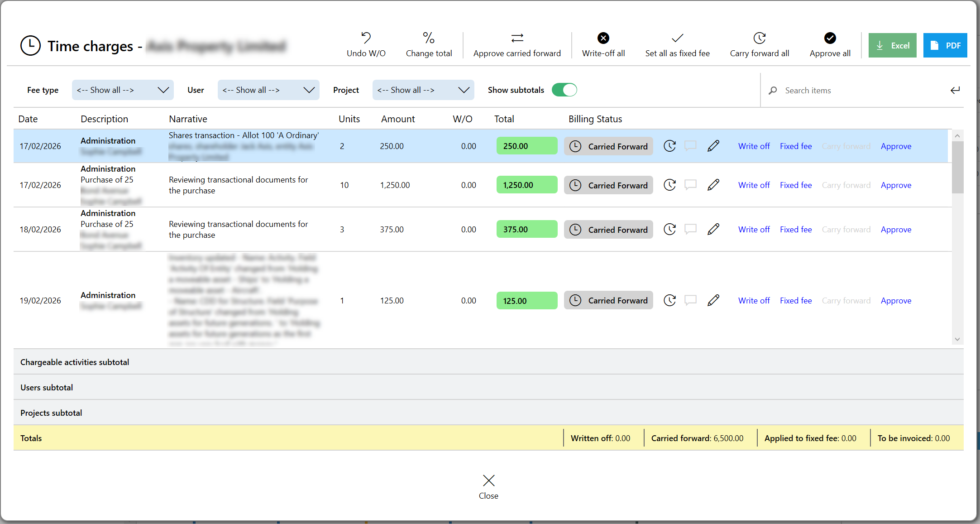Click scrollbar down arrow in charges list
This screenshot has width=980, height=524.
[957, 339]
